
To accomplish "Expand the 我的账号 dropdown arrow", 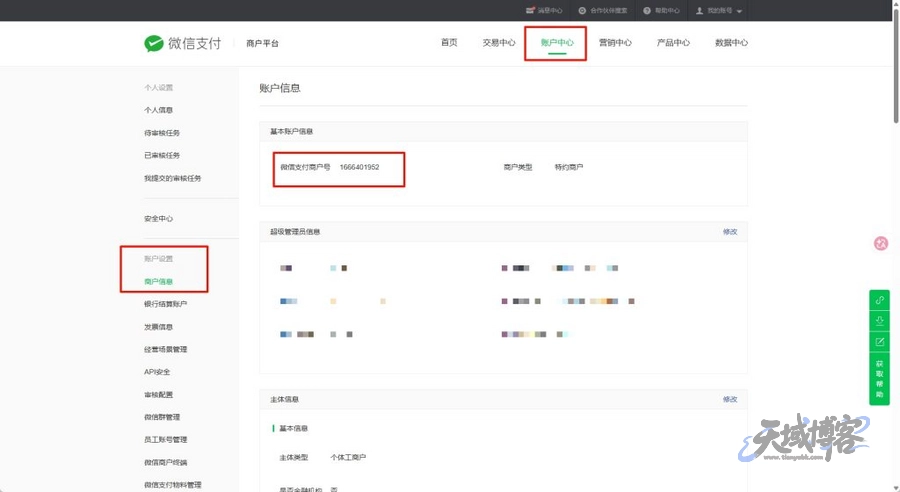I will click(x=739, y=11).
